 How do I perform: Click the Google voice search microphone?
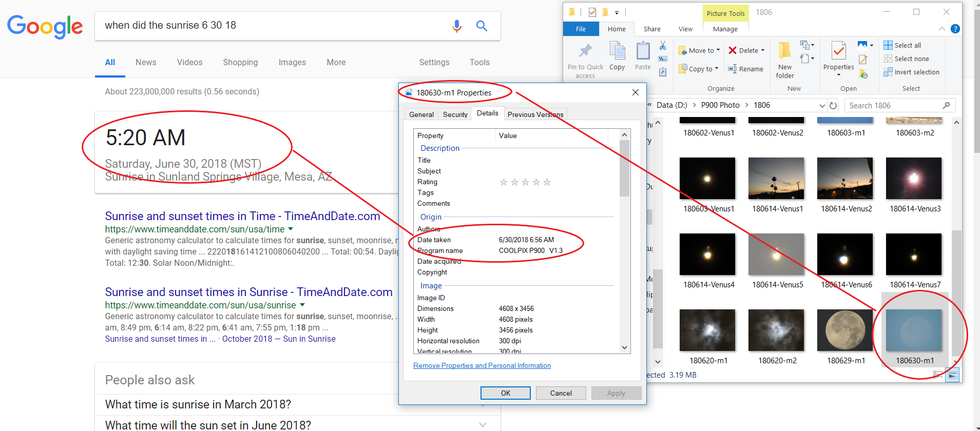pos(456,26)
